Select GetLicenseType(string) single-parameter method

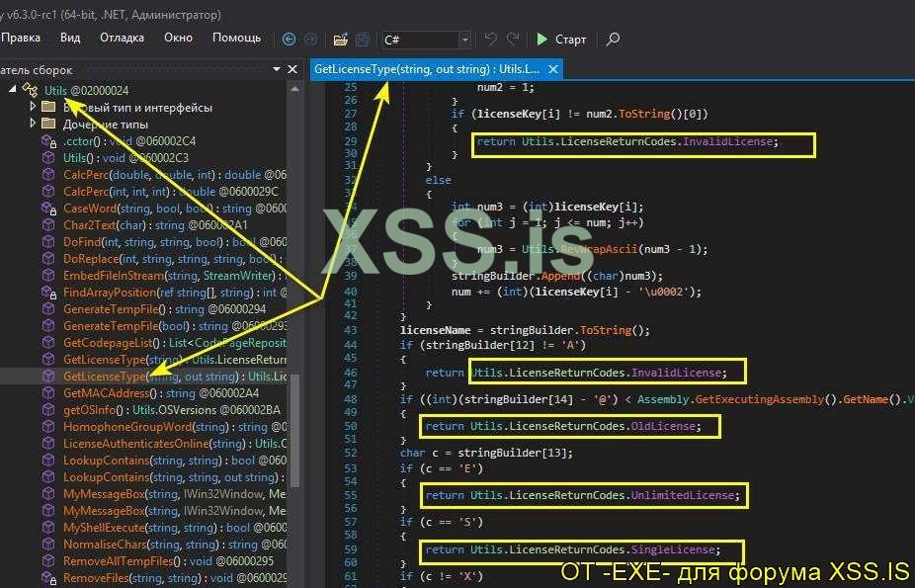(x=175, y=360)
